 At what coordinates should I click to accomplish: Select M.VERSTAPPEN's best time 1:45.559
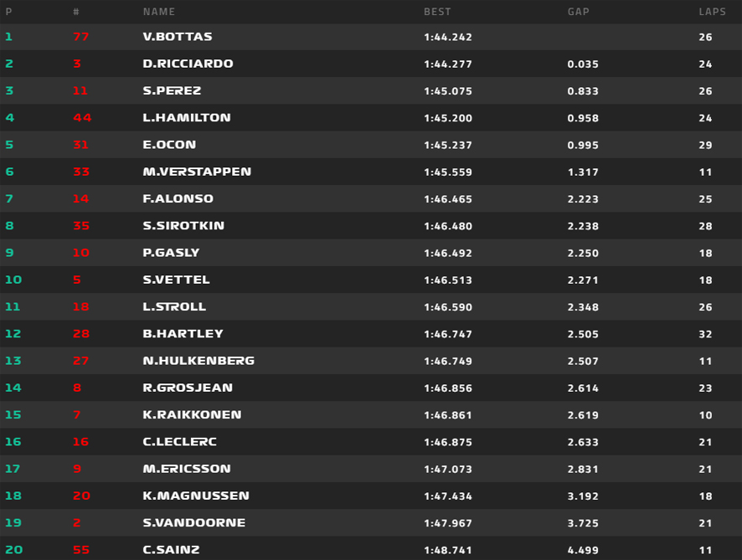[448, 172]
